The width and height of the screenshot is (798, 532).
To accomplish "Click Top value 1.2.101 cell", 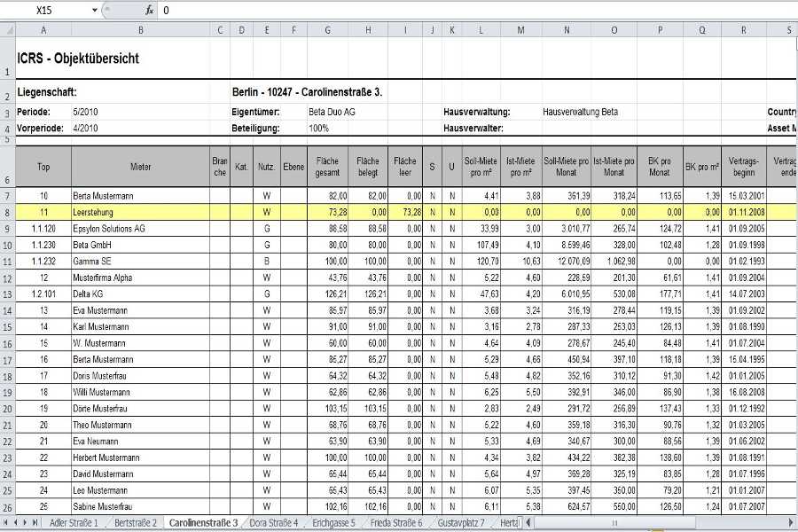I will [43, 294].
